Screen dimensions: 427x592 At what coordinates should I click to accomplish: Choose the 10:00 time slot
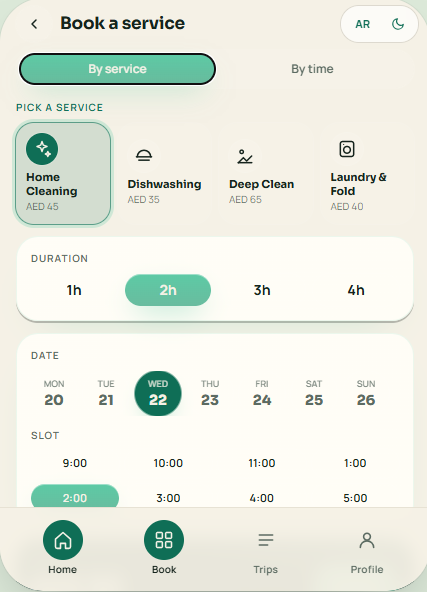[168, 463]
